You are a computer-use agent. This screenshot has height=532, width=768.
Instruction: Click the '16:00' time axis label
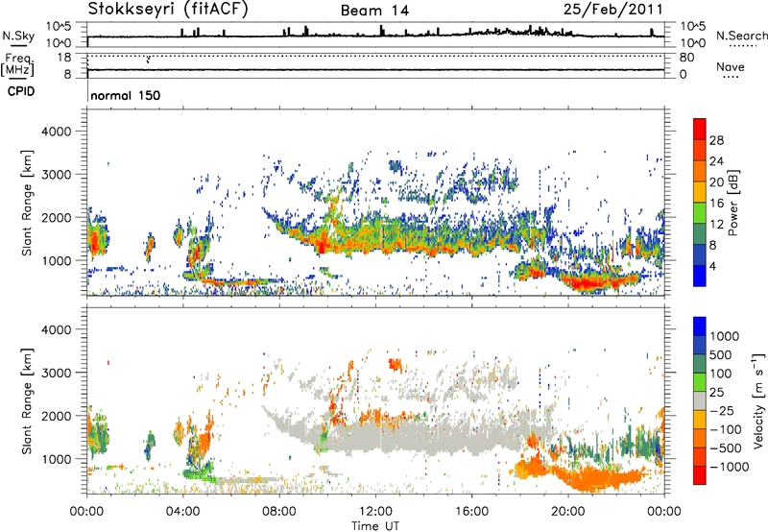click(471, 512)
